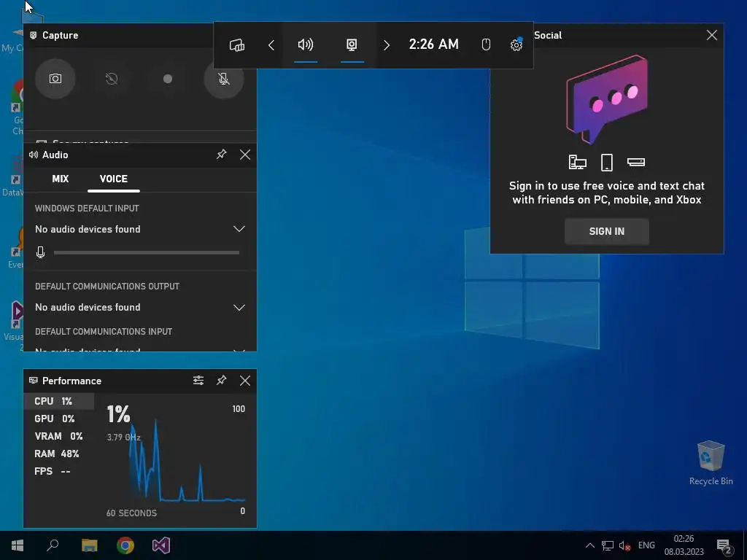Open the notification center icon
This screenshot has width=747, height=560.
coord(724,545)
